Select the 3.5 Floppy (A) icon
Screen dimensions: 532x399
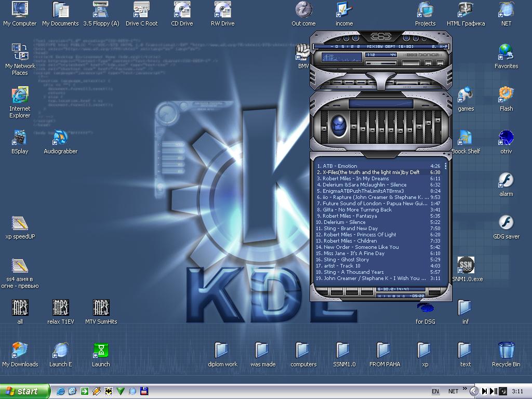[x=101, y=14]
